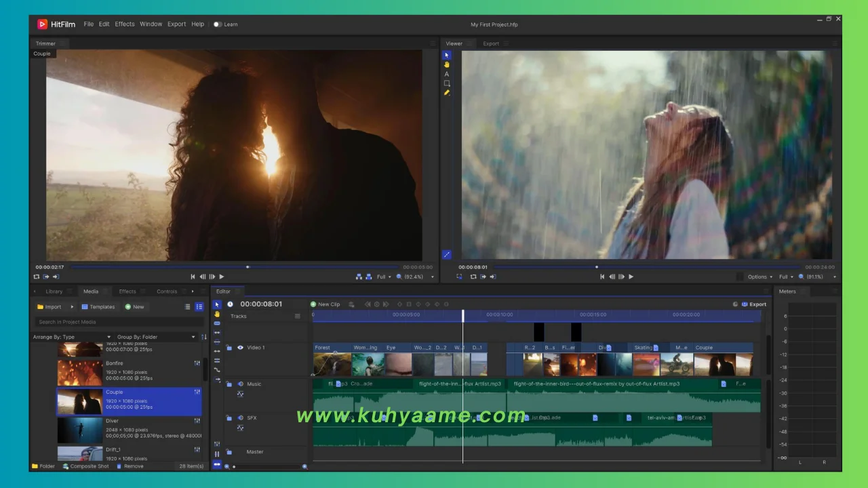Play the Viewer preview

pos(631,277)
